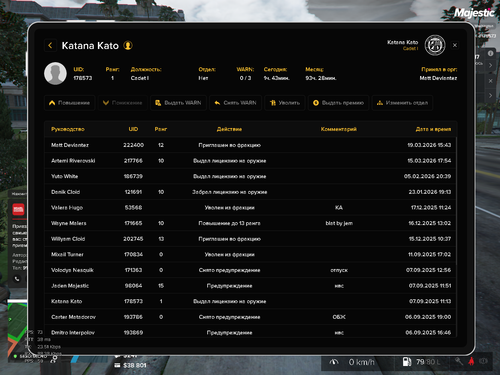Click the date 19.03.2026 15:43

coord(429,145)
